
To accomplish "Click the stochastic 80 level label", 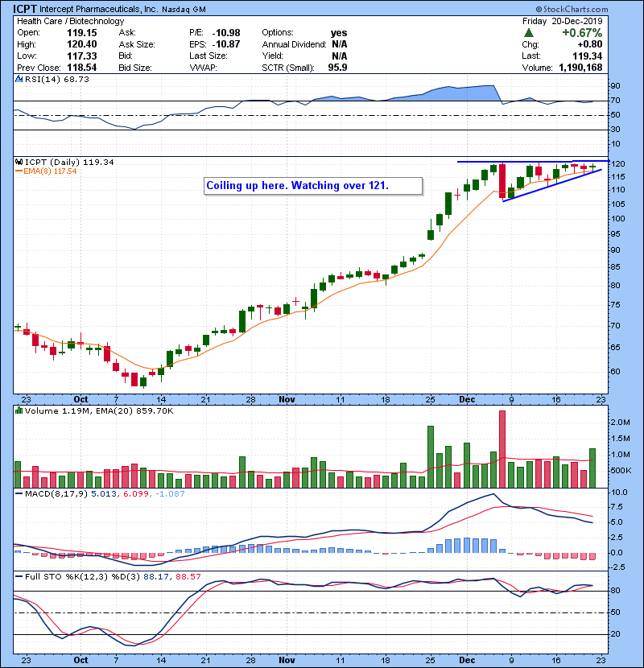I will [x=616, y=591].
